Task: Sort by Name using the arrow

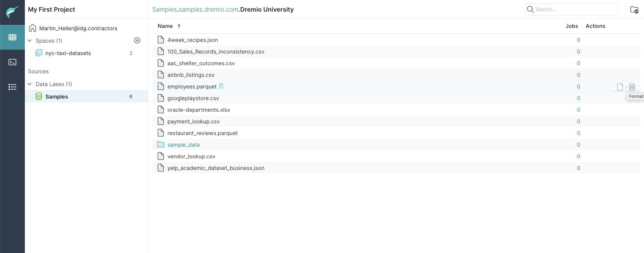Action: tap(179, 26)
